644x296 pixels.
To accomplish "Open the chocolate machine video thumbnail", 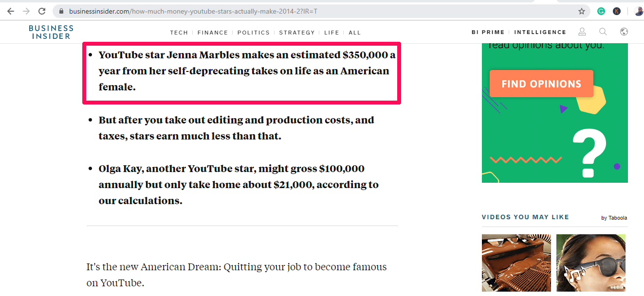I will click(516, 263).
